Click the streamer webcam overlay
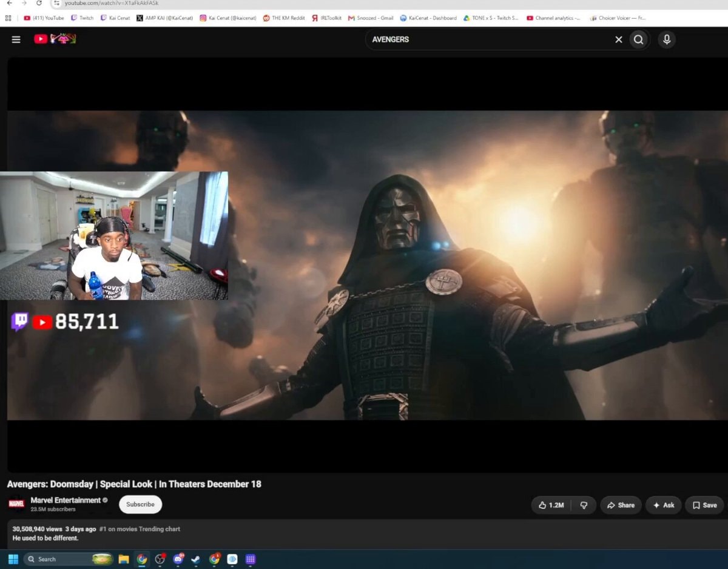Viewport: 728px width, 569px height. pos(114,235)
